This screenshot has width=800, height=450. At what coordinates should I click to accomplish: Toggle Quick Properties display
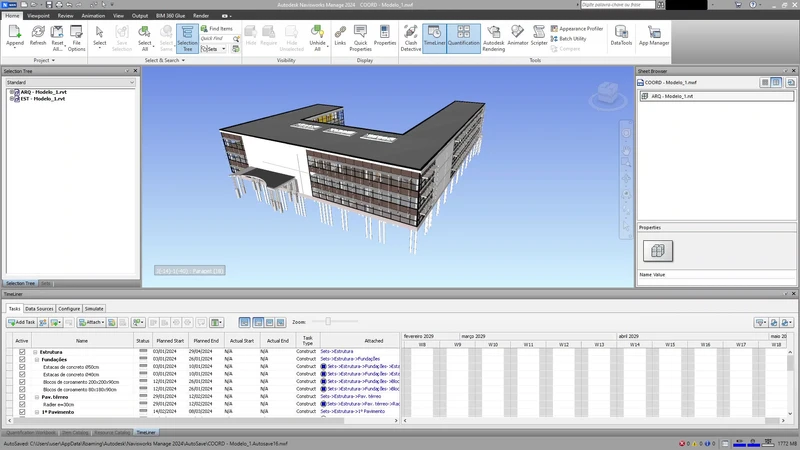click(360, 38)
